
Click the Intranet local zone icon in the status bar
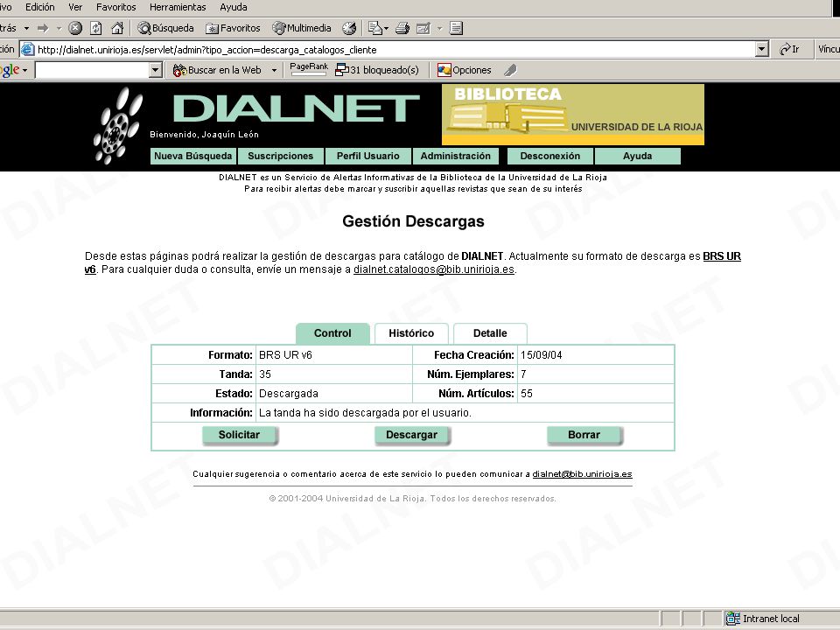point(733,619)
